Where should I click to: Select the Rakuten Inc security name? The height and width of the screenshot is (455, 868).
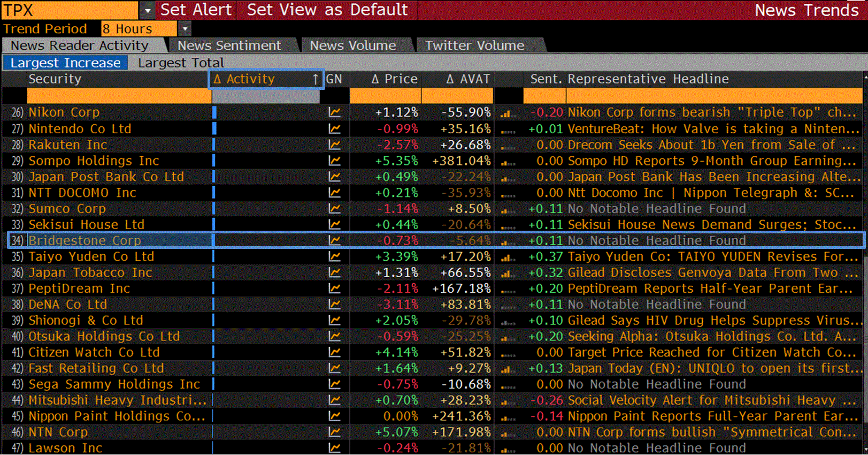click(68, 145)
